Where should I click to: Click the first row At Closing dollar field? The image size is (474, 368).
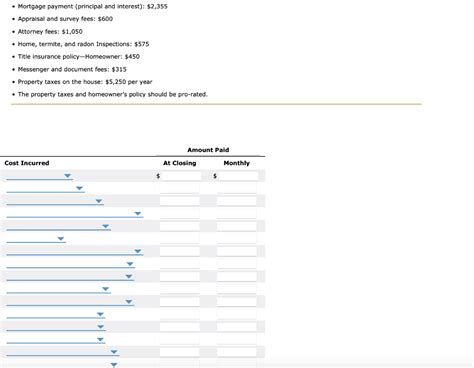pyautogui.click(x=180, y=176)
